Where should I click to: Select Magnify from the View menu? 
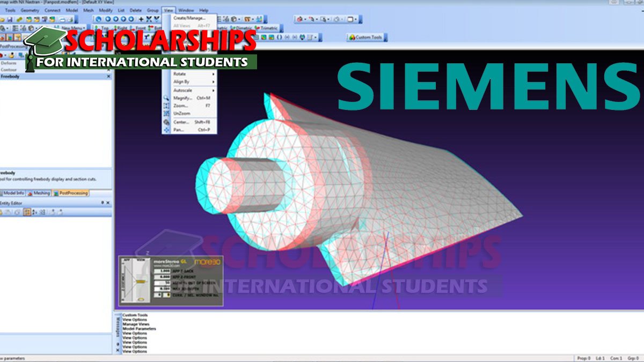(x=189, y=98)
